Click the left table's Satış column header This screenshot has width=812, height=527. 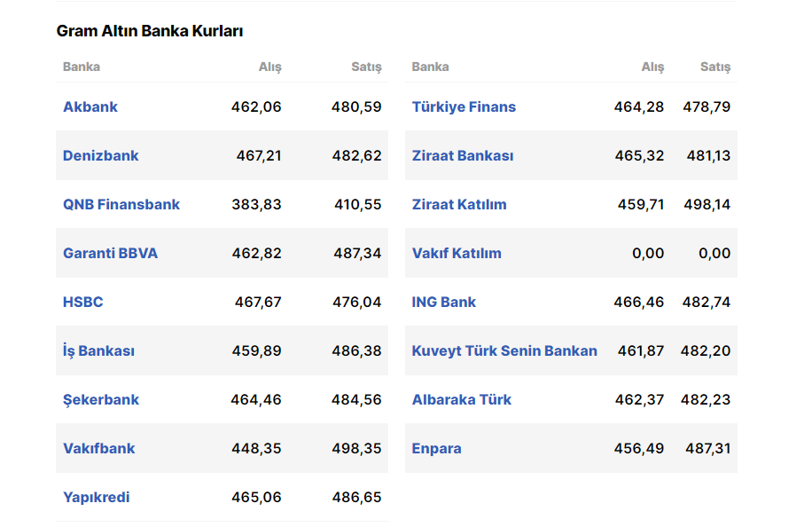pos(366,67)
